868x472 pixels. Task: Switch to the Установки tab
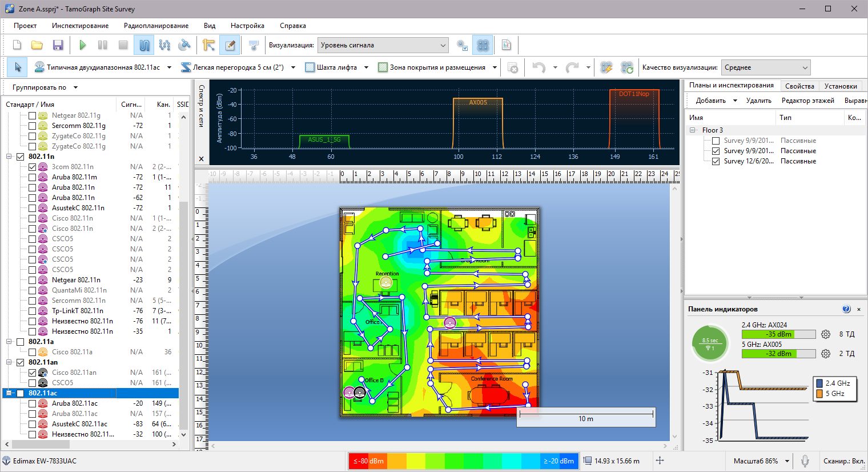click(x=841, y=86)
